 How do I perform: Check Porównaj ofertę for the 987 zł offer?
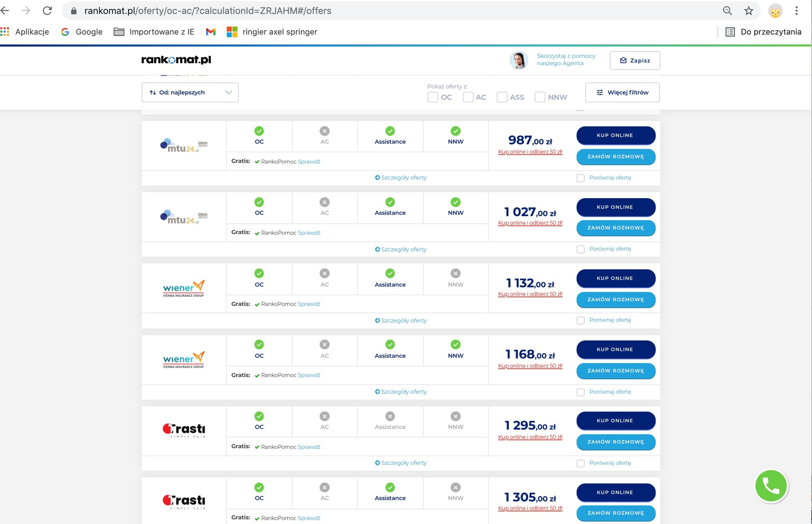[x=580, y=178]
